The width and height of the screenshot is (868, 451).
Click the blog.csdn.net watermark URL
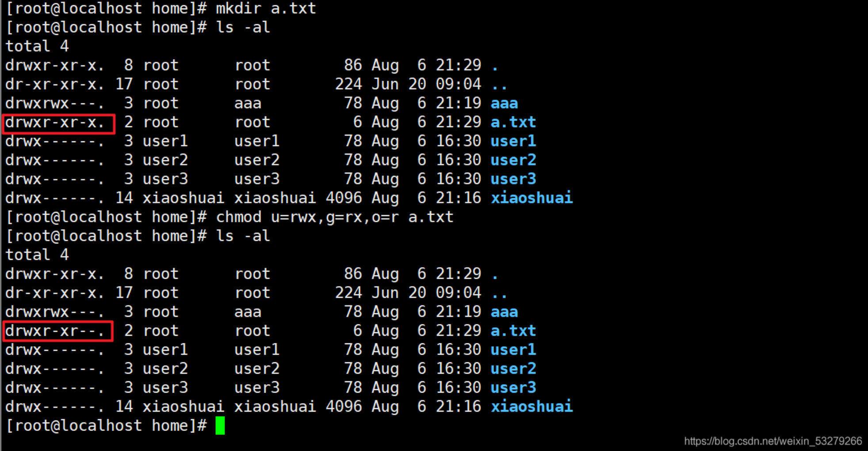773,441
